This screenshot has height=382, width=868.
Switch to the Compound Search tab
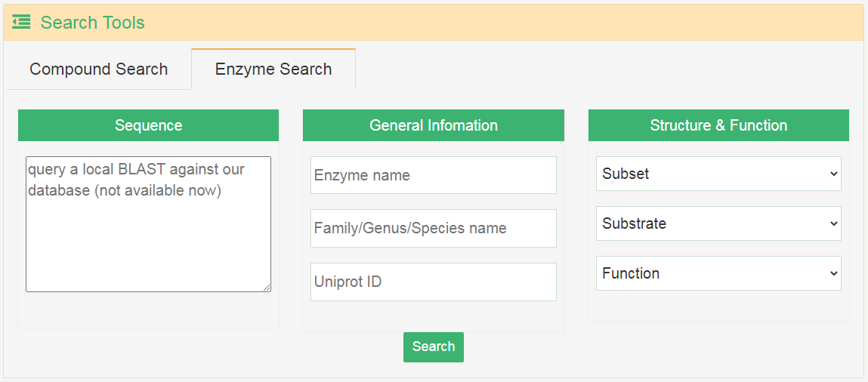click(x=98, y=69)
